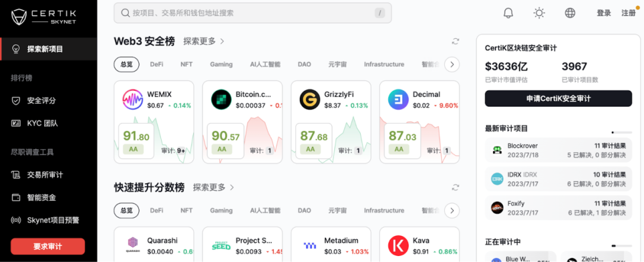
Task: Select Gaming tab in 快速提升分数榜
Action: 221,211
